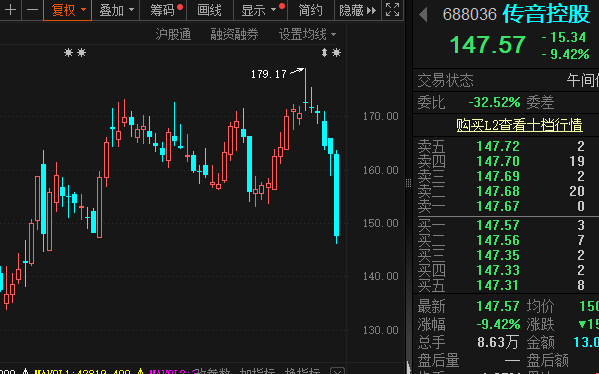Open the 复权 dropdown

point(68,10)
